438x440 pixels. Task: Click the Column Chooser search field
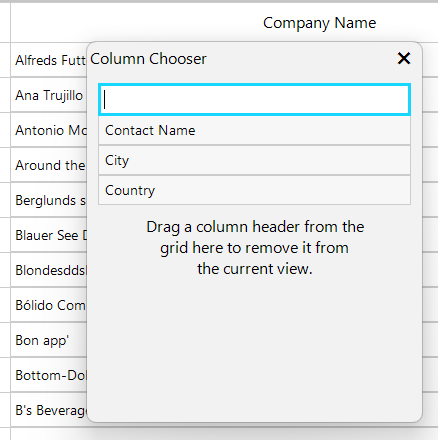coord(254,100)
